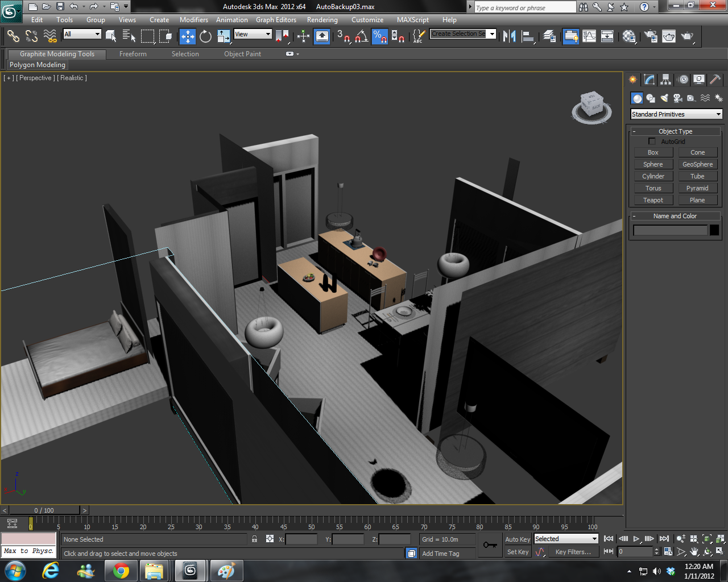Open the Key Filters dialog
The width and height of the screenshot is (728, 582).
pos(574,551)
